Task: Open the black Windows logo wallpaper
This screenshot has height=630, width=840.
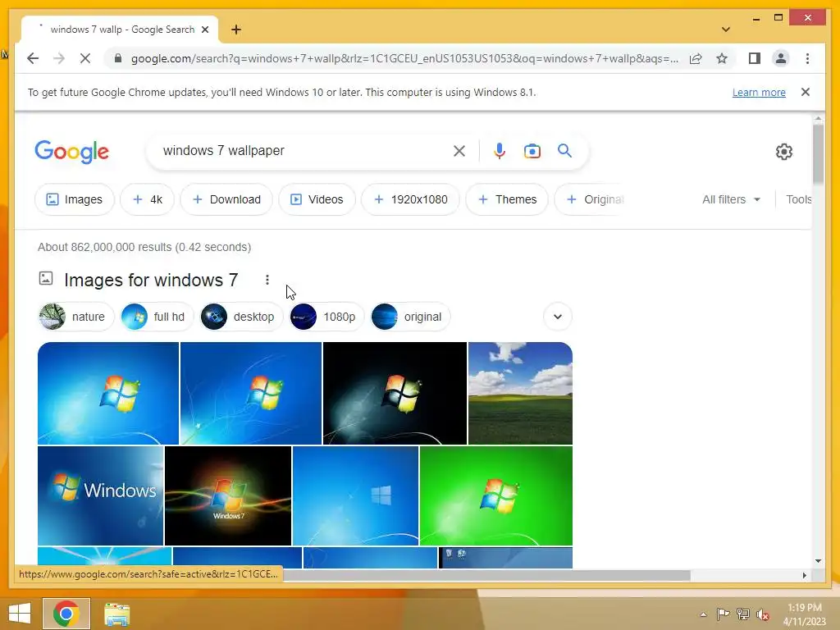Action: (x=395, y=393)
